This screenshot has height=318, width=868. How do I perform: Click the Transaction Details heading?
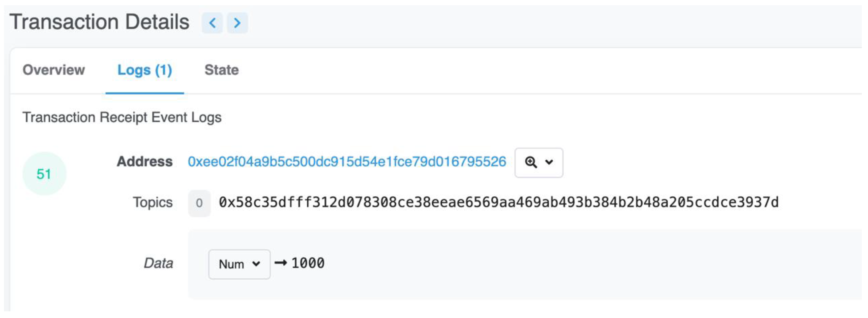(x=99, y=22)
